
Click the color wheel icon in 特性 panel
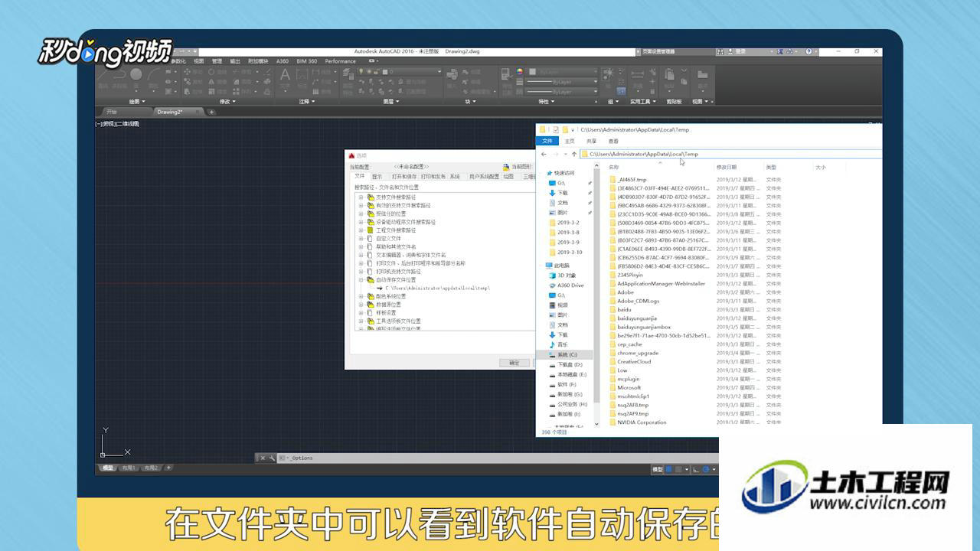coord(520,72)
